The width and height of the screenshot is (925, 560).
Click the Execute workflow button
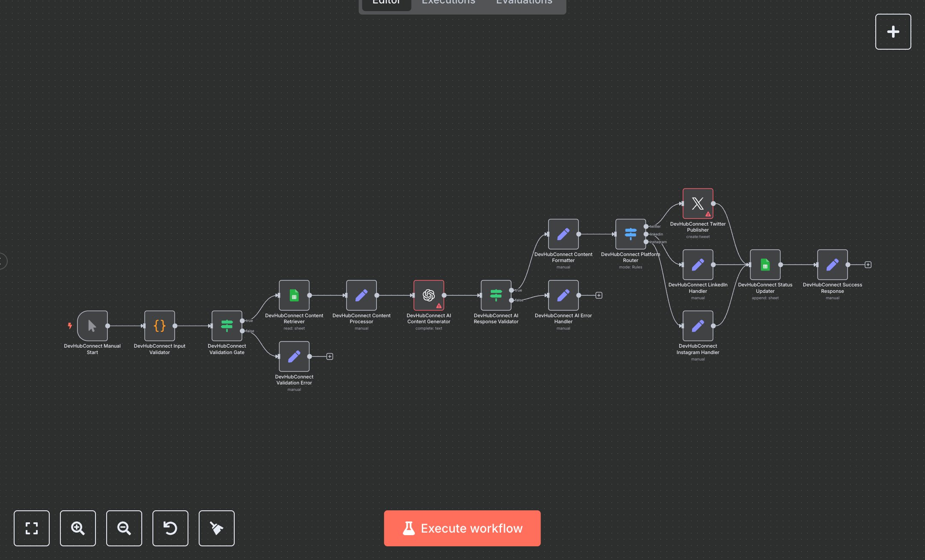click(462, 528)
